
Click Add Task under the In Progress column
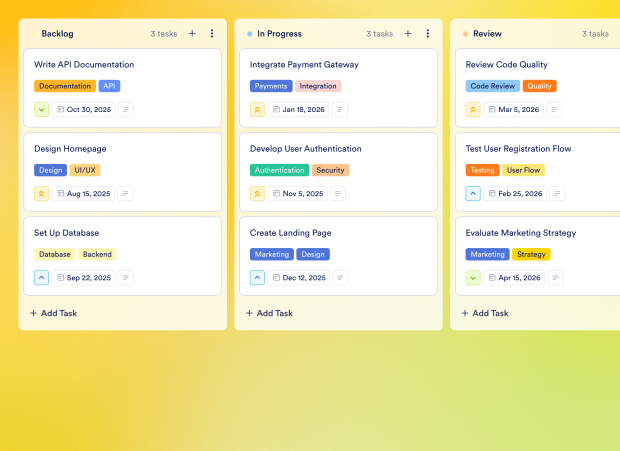point(270,313)
